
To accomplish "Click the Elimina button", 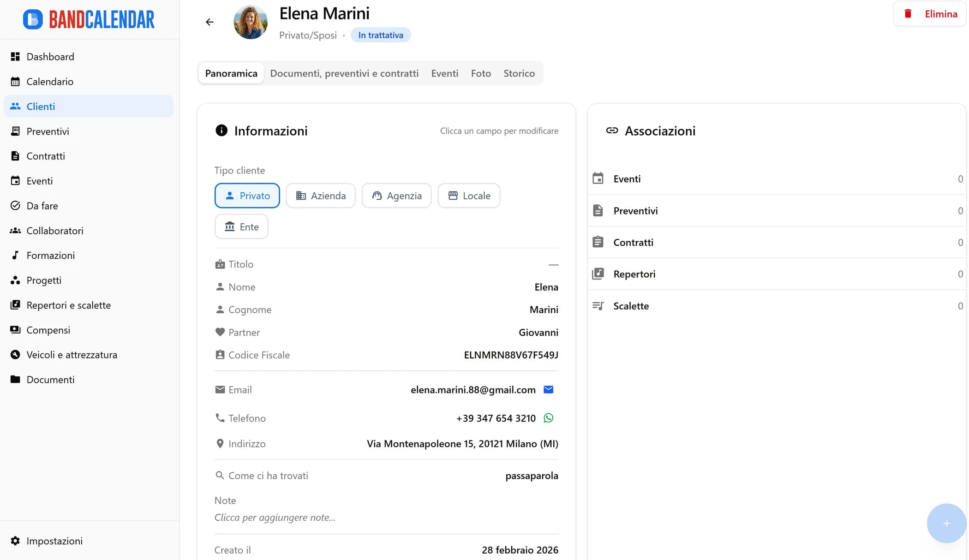I will 930,13.
